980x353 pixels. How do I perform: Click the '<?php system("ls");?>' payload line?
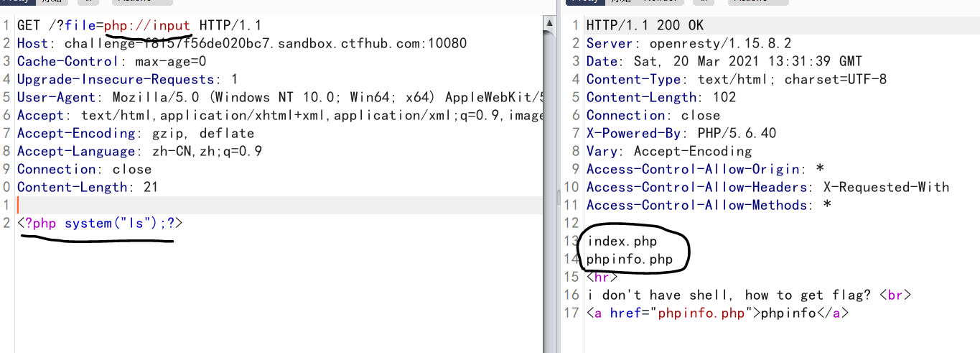(100, 223)
